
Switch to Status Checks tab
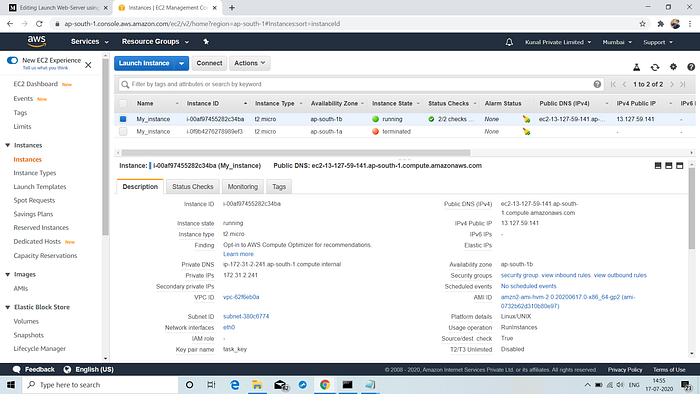tap(193, 187)
